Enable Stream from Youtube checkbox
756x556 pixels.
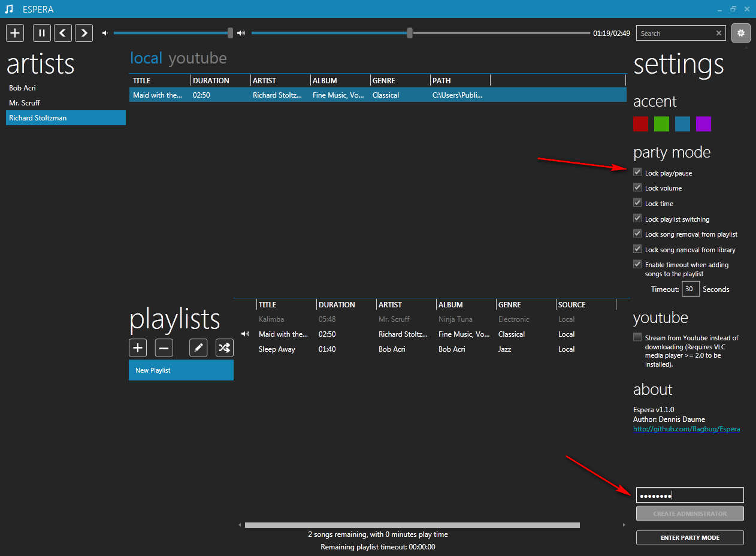(x=637, y=337)
